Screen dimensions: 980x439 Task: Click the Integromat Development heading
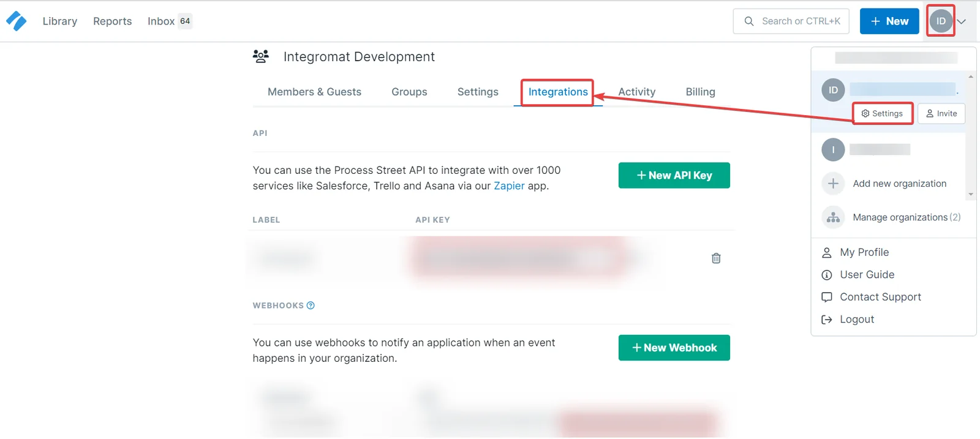pos(359,56)
